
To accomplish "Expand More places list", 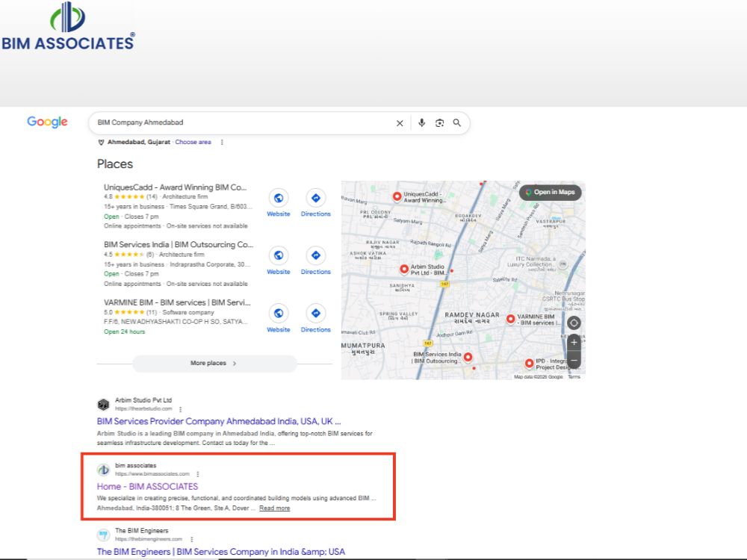I will point(214,364).
